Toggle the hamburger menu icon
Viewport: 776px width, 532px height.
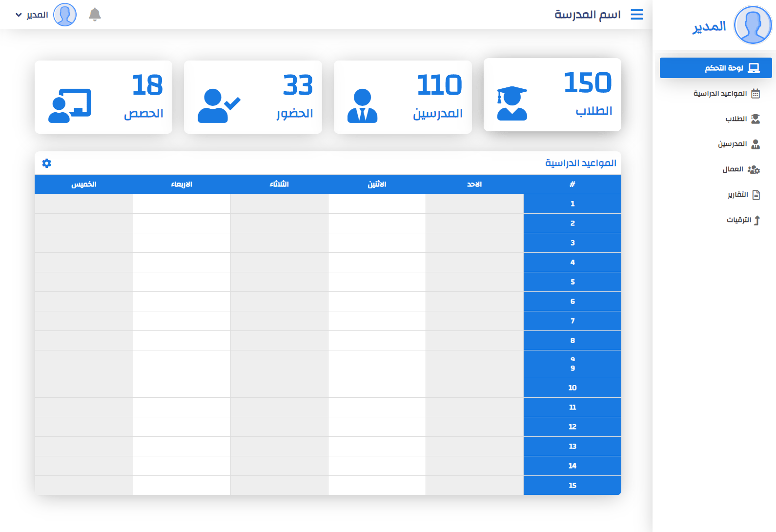click(636, 15)
